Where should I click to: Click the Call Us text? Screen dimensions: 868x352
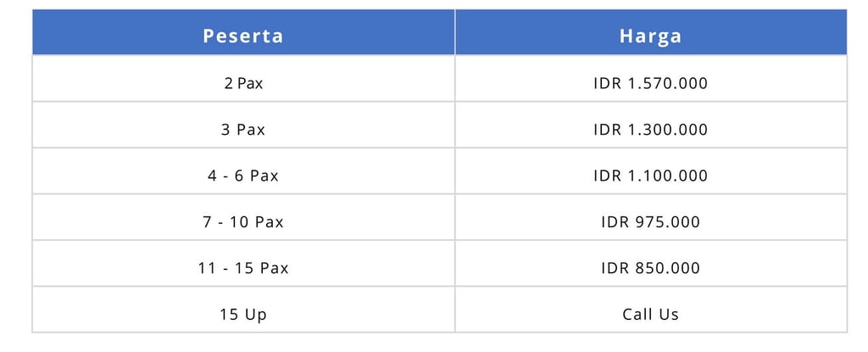pyautogui.click(x=650, y=315)
